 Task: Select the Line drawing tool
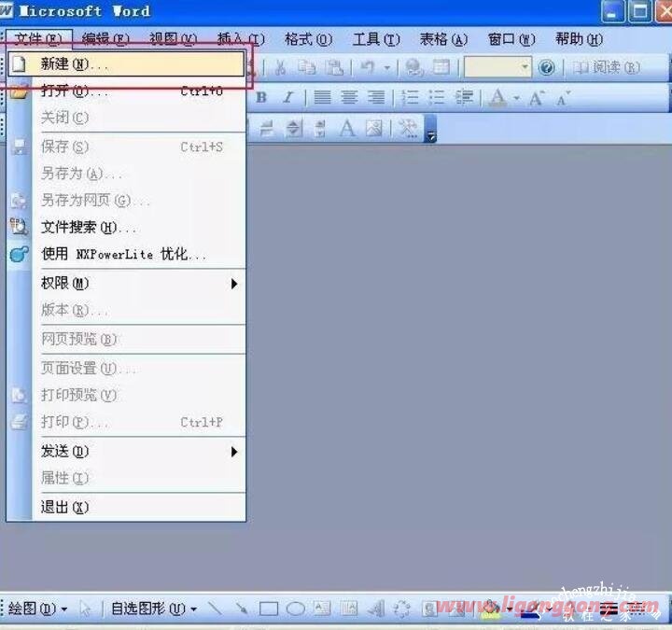click(x=215, y=609)
